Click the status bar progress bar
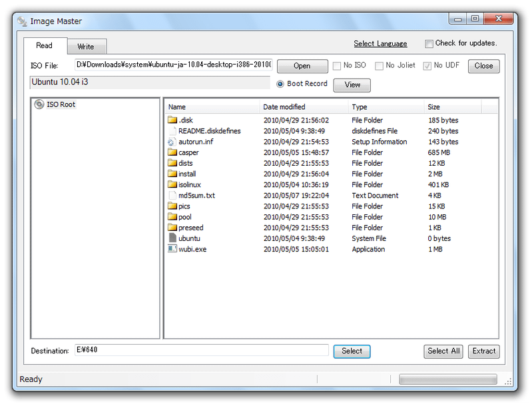Screen dimensions: 532x406 [x=448, y=379]
